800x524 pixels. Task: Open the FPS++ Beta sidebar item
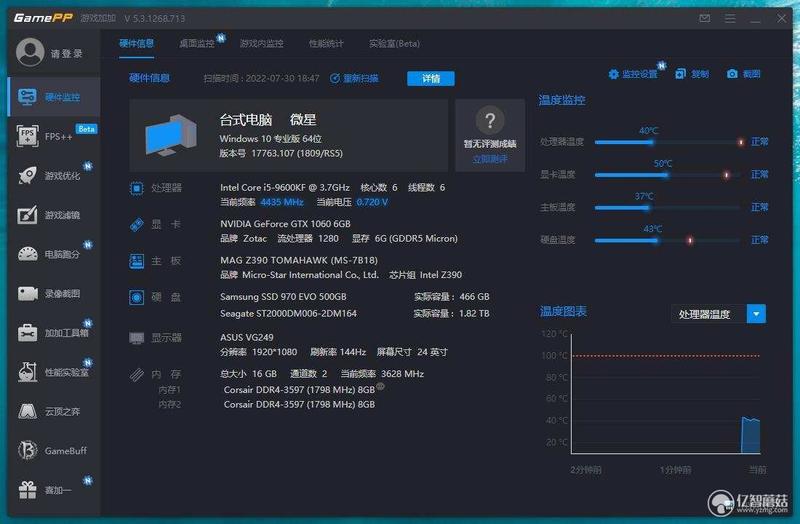pos(54,136)
